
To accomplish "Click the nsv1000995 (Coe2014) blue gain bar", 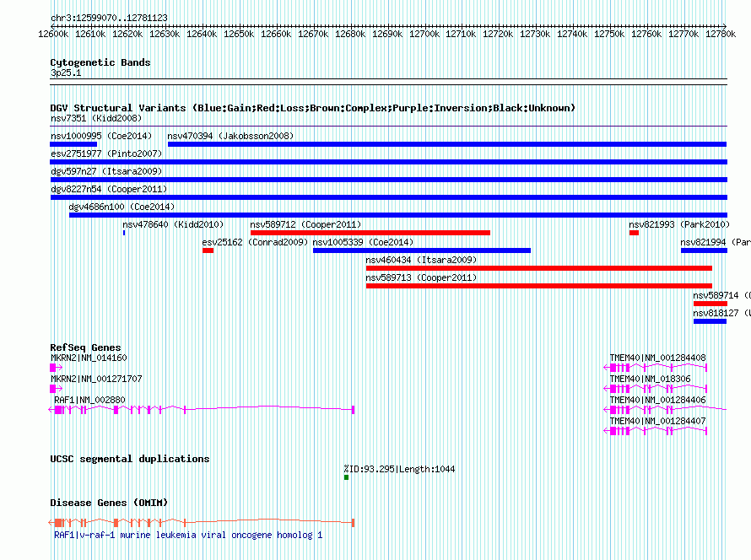I will (x=73, y=144).
